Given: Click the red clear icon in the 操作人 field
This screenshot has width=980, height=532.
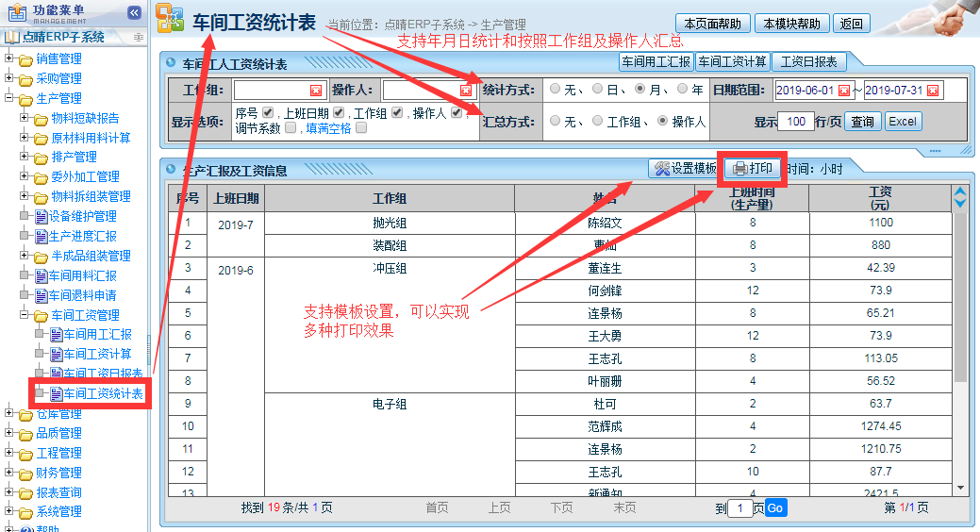Looking at the screenshot, I should click(x=465, y=91).
